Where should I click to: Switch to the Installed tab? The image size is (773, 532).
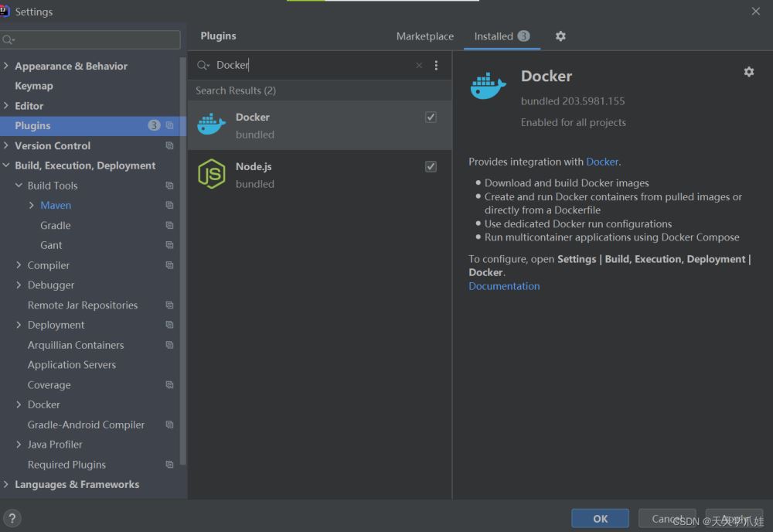click(502, 36)
